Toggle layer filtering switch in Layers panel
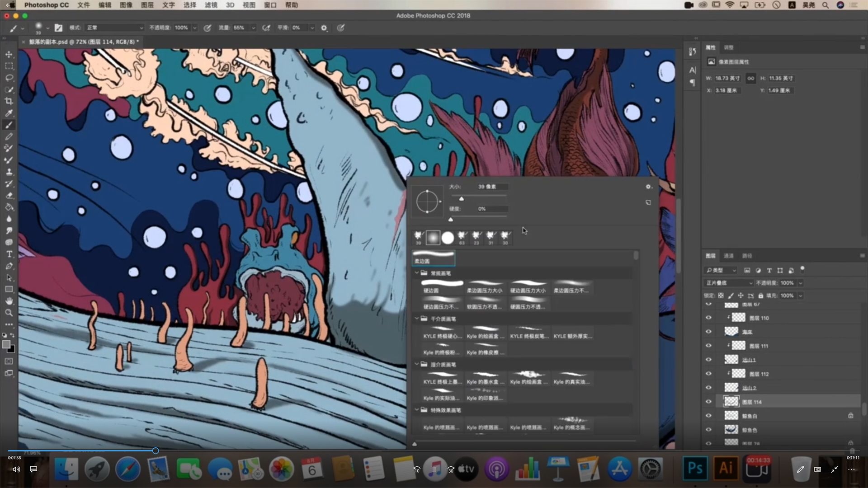 (802, 269)
